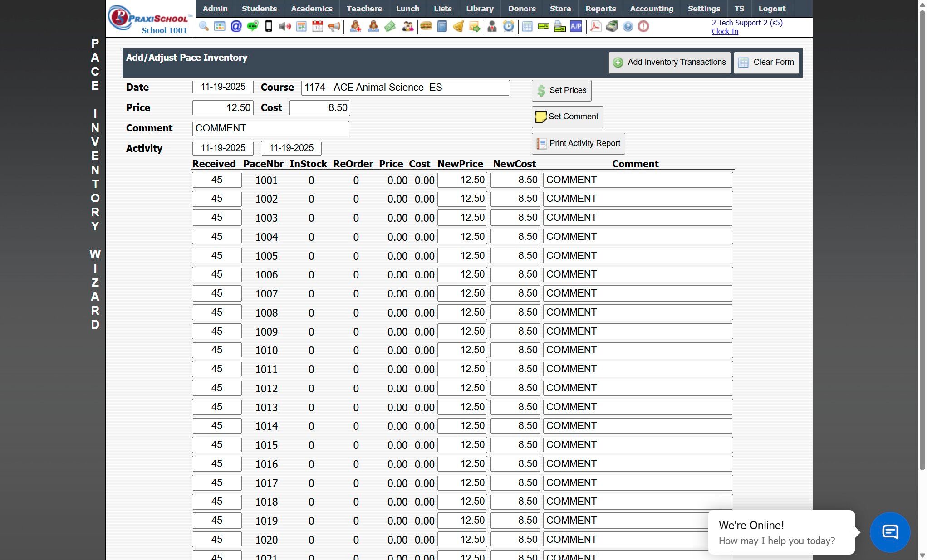Viewport: 927px width, 560px height.
Task: Open the blue online chat bubble button
Action: click(x=889, y=532)
